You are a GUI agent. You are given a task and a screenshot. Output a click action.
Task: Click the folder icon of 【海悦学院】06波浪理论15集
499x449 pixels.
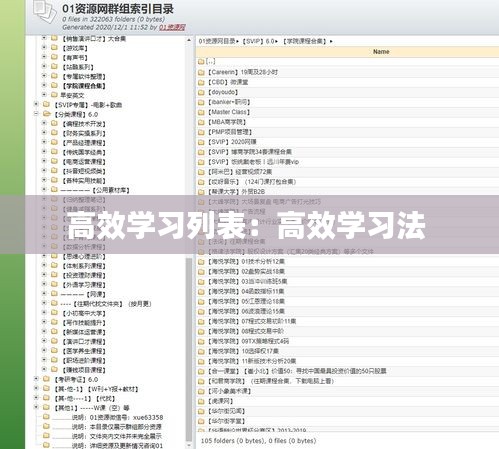201,312
